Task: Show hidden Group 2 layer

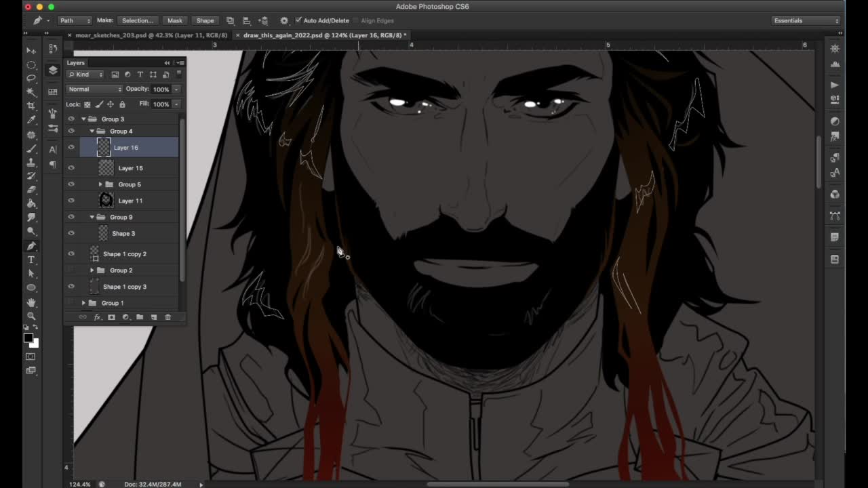Action: coord(71,270)
